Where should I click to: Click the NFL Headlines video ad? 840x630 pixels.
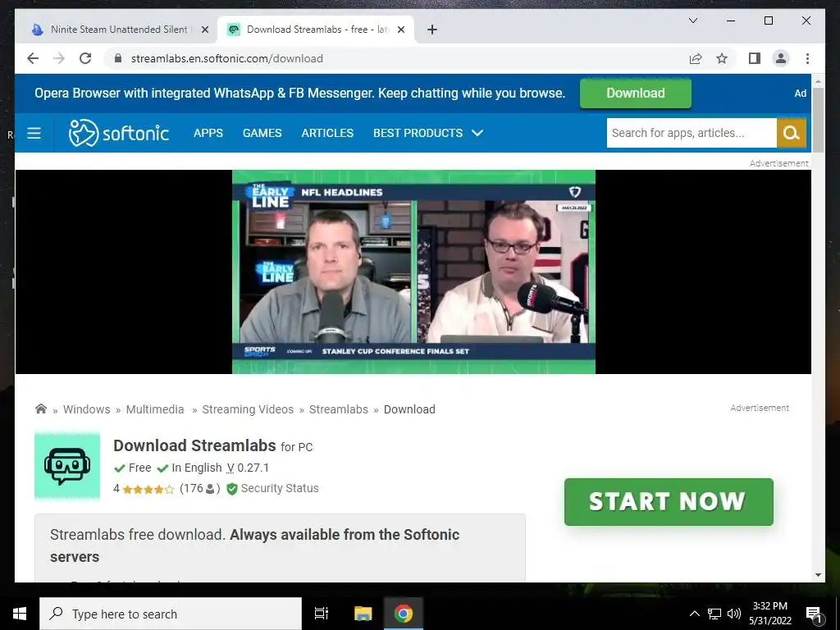(x=413, y=272)
